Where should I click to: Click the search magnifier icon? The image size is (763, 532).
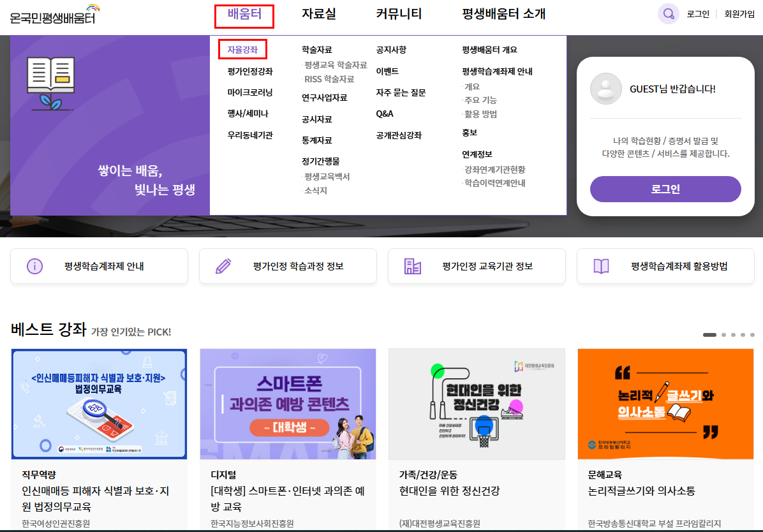coord(669,13)
